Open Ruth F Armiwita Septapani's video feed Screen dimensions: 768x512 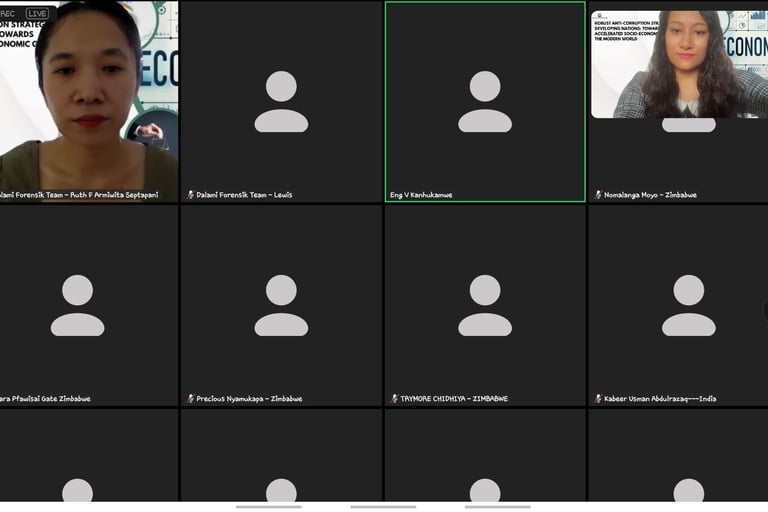click(x=89, y=101)
